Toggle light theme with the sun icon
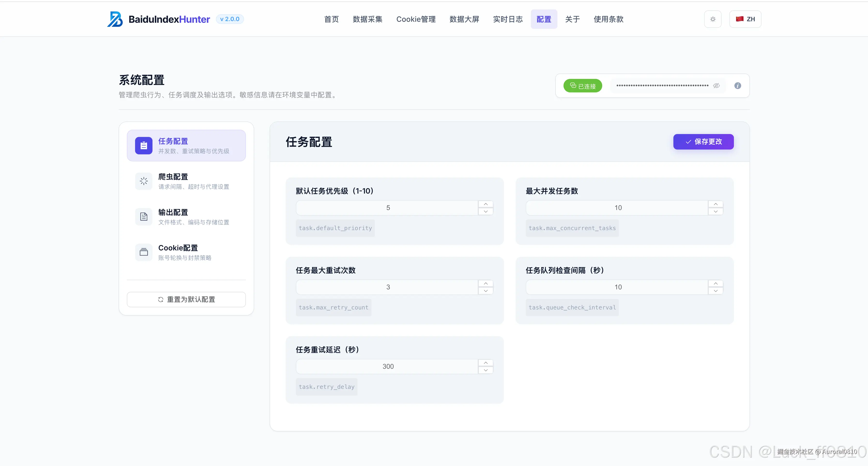868x466 pixels. point(712,19)
